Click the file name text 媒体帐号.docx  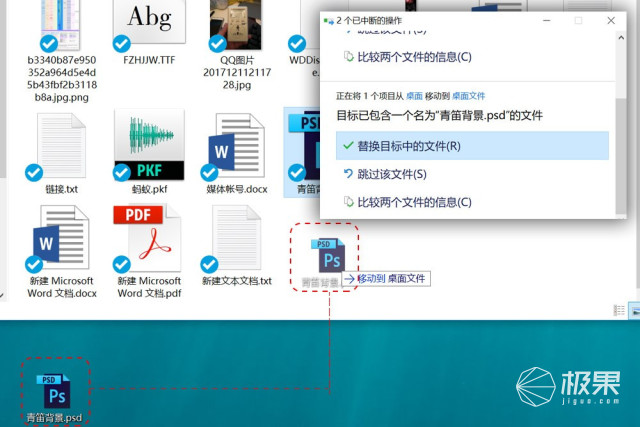coord(237,189)
